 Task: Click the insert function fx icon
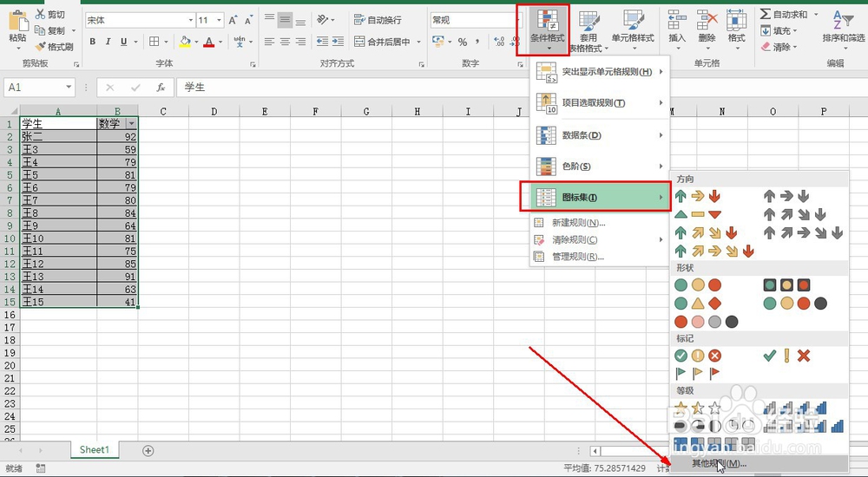161,88
